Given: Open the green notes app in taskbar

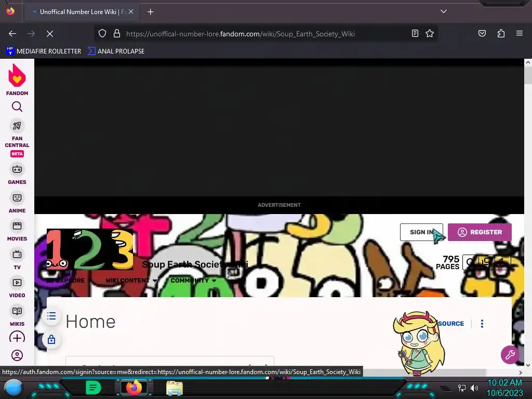Looking at the screenshot, I should (94, 388).
